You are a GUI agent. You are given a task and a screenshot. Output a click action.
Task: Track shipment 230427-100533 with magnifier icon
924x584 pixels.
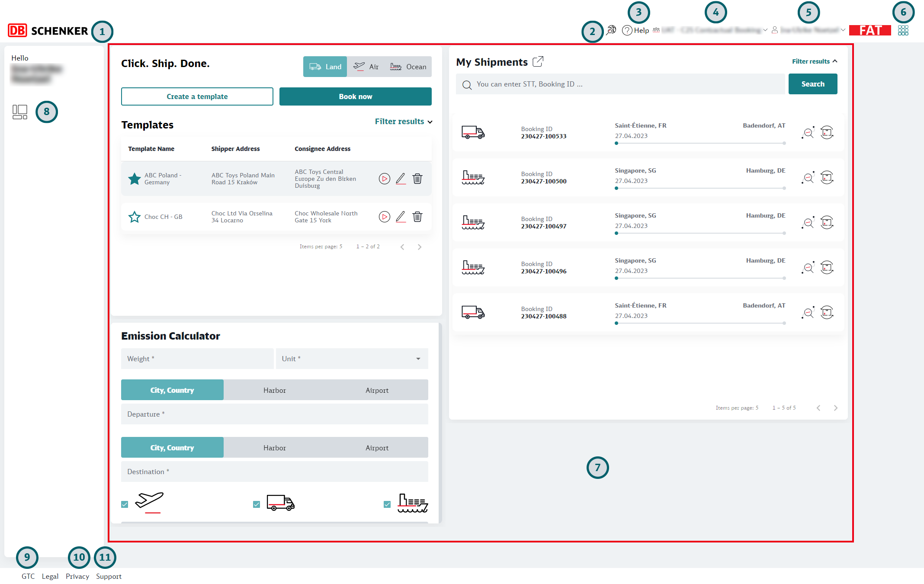(x=808, y=132)
